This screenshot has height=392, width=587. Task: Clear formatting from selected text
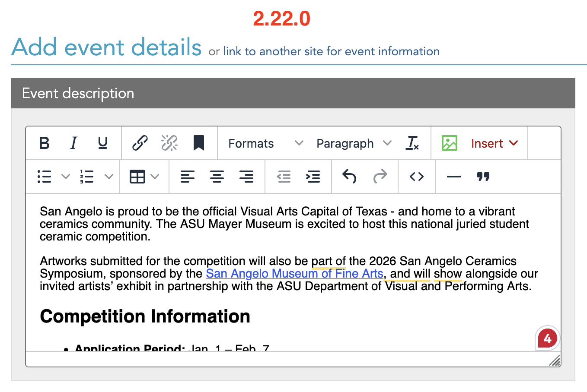click(x=412, y=143)
